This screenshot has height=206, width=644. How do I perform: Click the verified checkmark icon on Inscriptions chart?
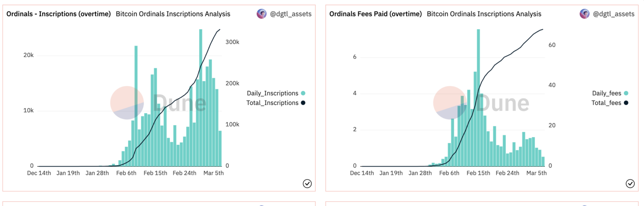307,183
